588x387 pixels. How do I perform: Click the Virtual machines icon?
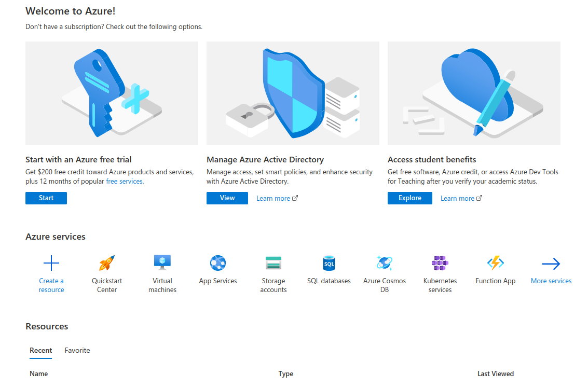tap(162, 263)
